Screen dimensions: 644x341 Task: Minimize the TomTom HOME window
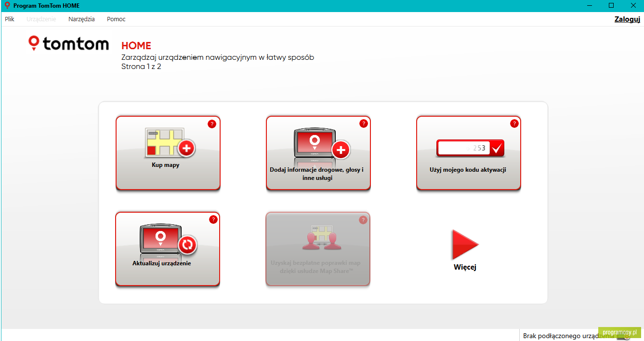[x=590, y=6]
